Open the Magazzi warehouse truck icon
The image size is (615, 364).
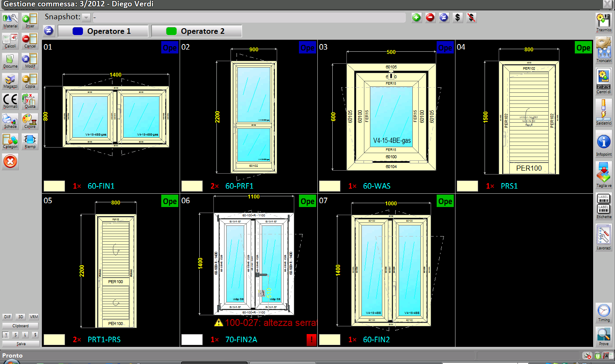10,81
